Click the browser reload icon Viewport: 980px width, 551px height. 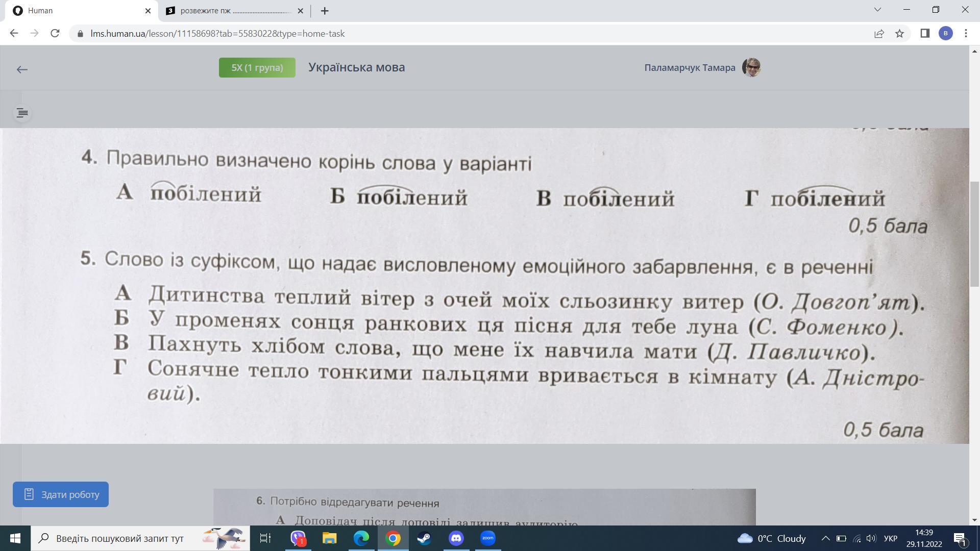point(55,34)
